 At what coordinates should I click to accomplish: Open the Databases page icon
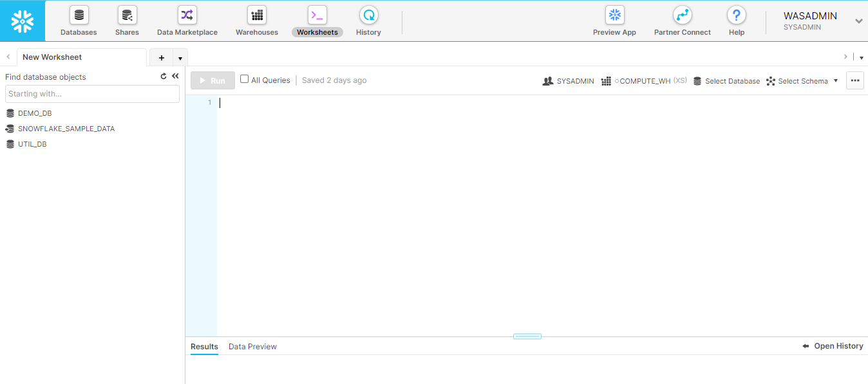(79, 15)
